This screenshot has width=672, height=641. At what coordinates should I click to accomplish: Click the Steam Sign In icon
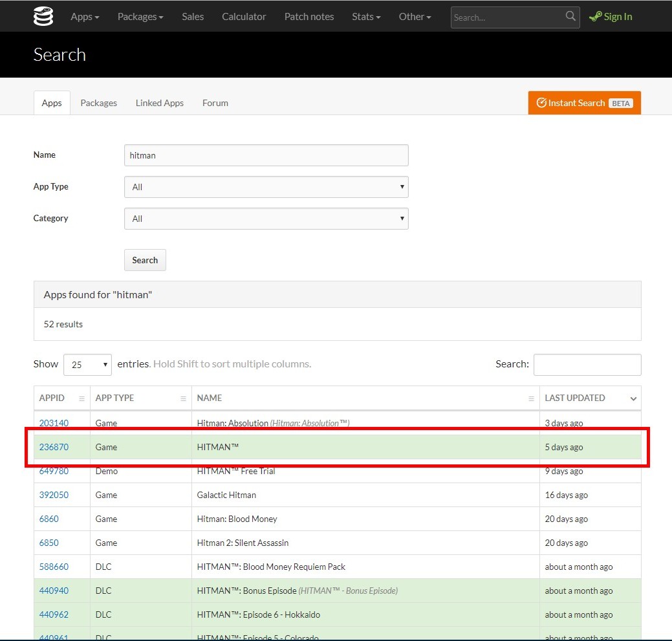pos(596,17)
